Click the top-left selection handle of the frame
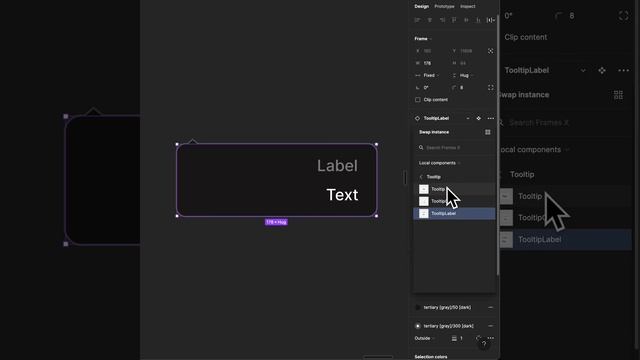640x360 pixels. (177, 144)
